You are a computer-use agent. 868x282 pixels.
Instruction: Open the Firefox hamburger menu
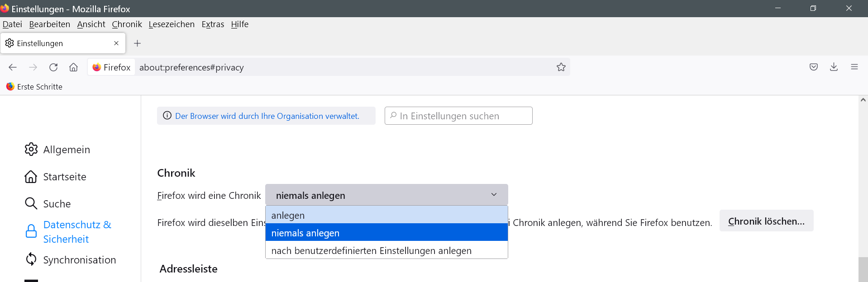pos(854,67)
